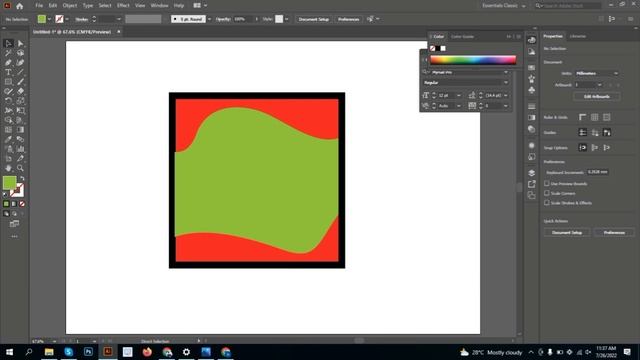This screenshot has height=360, width=640.
Task: Open the Effect menu
Action: tap(123, 6)
